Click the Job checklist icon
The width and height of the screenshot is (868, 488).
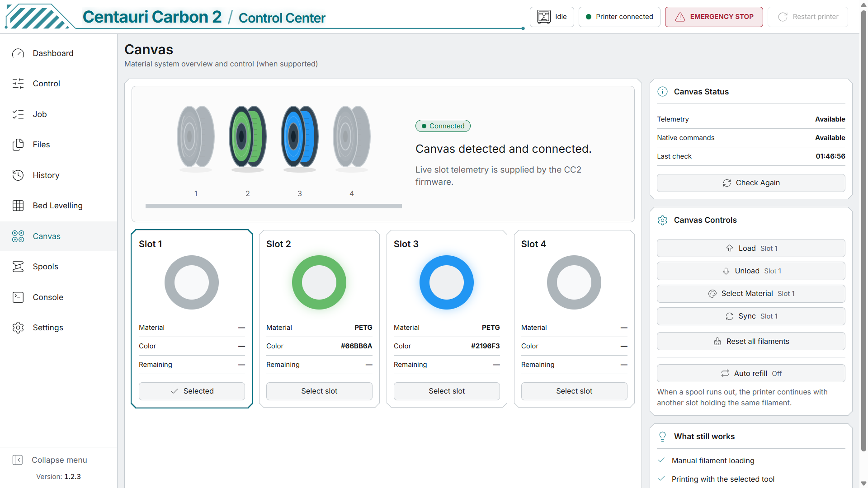click(18, 114)
